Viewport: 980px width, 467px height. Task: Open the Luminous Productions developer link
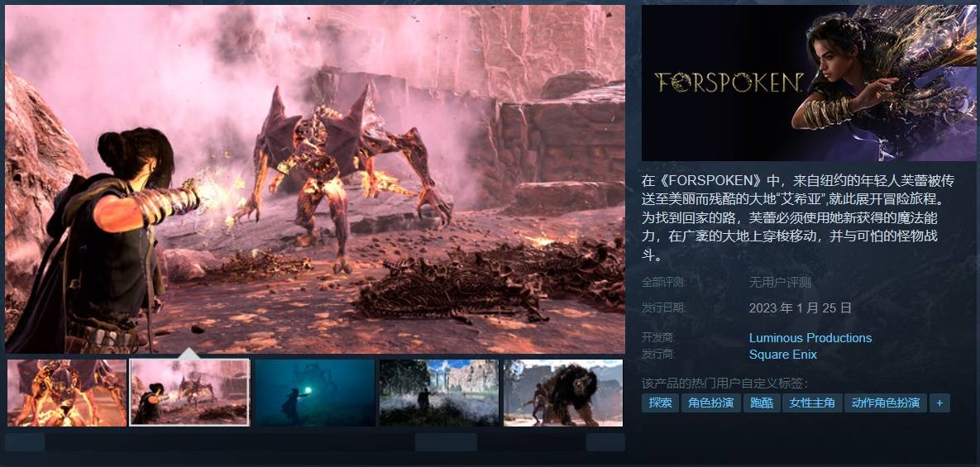810,338
